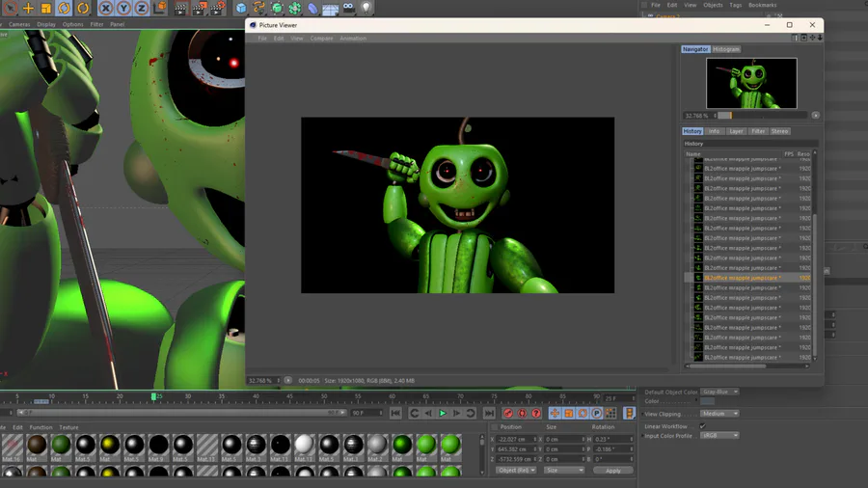Click the four-way move icon in Picture Viewer corner

point(812,38)
